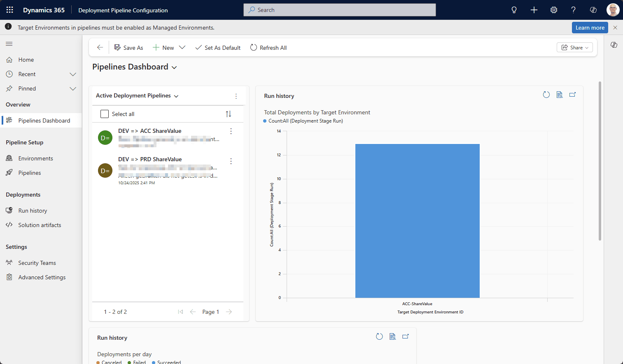Open Pipelines in sidebar
623x364 pixels.
(x=30, y=173)
